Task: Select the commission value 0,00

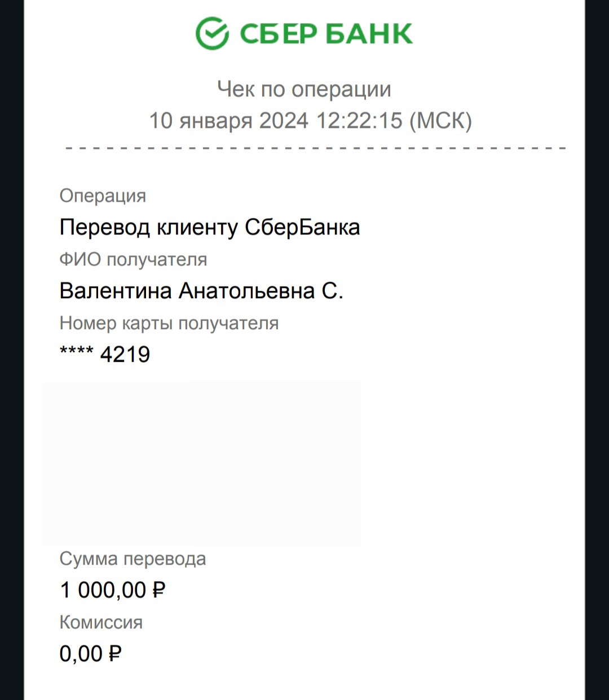Action: click(x=81, y=654)
